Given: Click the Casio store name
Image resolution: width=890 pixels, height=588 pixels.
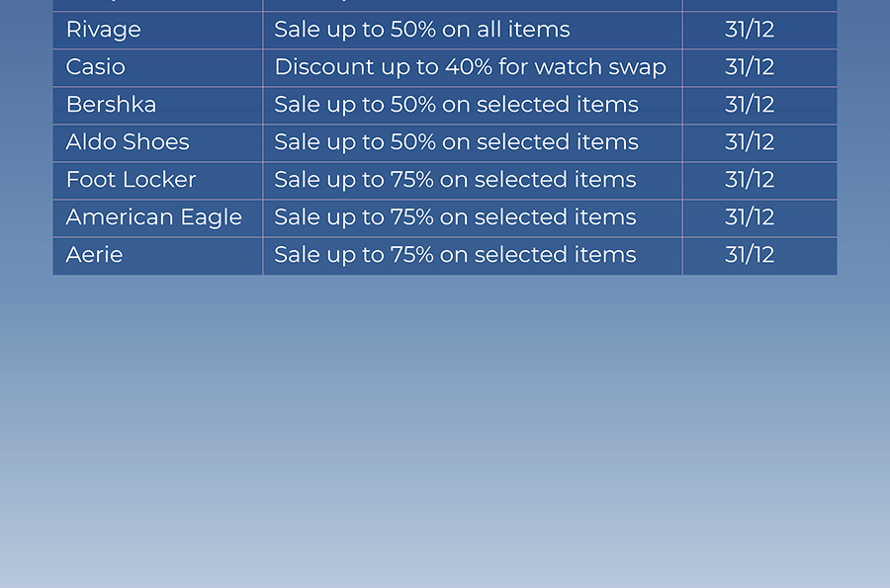Looking at the screenshot, I should pyautogui.click(x=95, y=67).
